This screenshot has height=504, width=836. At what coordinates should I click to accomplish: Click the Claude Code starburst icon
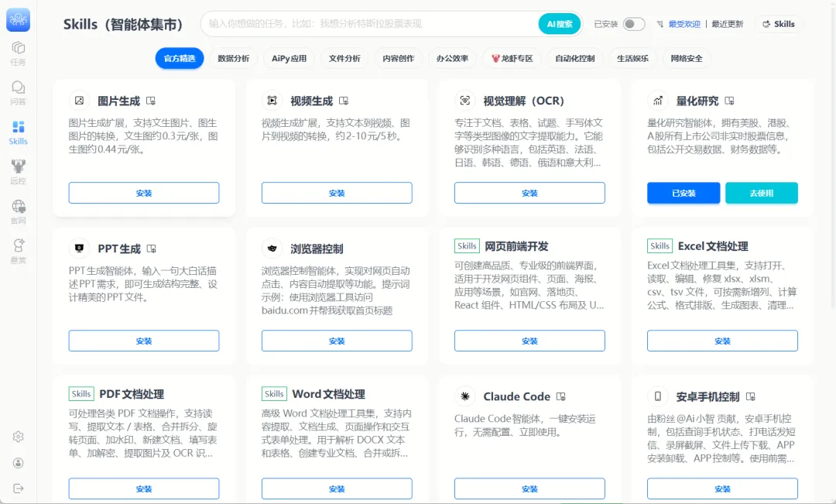(465, 396)
